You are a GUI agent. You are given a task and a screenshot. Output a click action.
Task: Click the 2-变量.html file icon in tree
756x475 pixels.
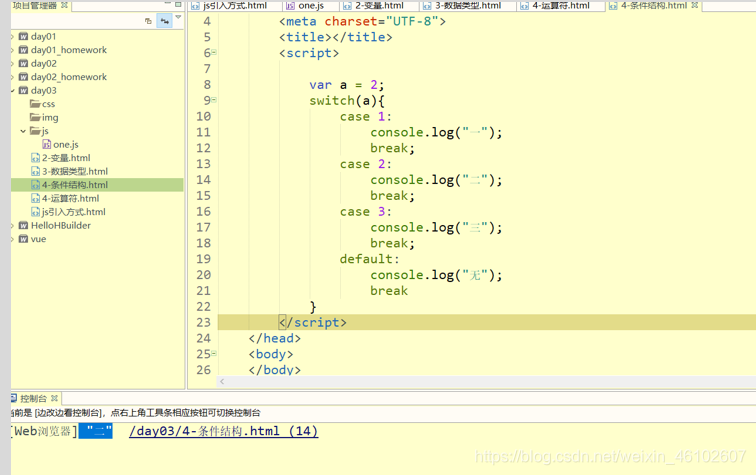(x=35, y=158)
